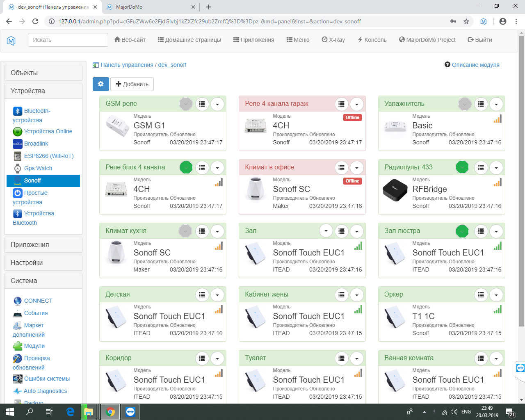Open the Приложения top menu
525x420 pixels.
[253, 40]
